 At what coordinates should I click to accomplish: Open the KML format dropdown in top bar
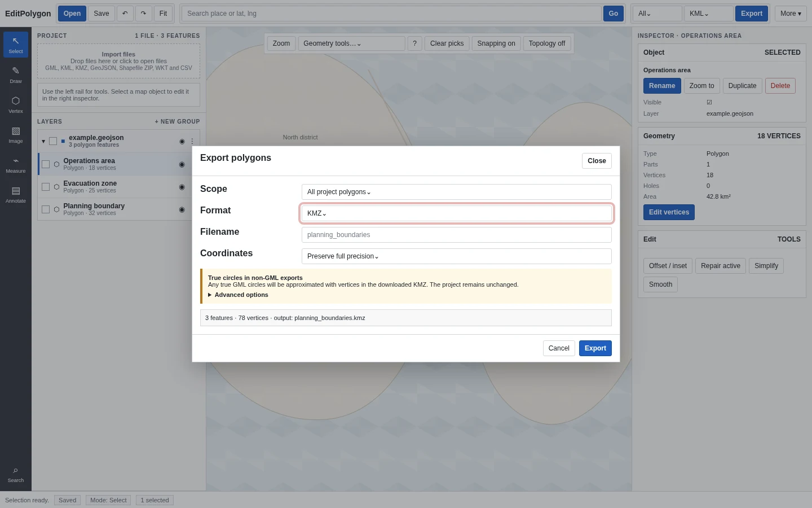pyautogui.click(x=709, y=14)
